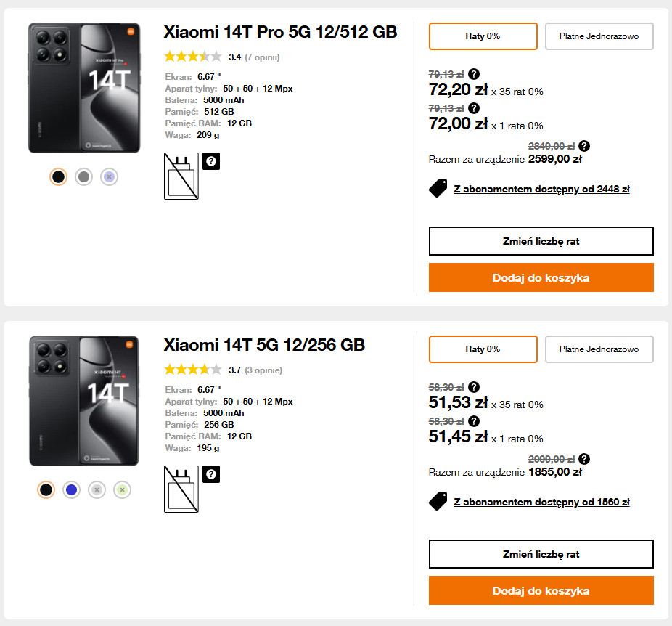Select 'Raty 0%' tab for 14T Pro
The width and height of the screenshot is (672, 626).
point(483,36)
